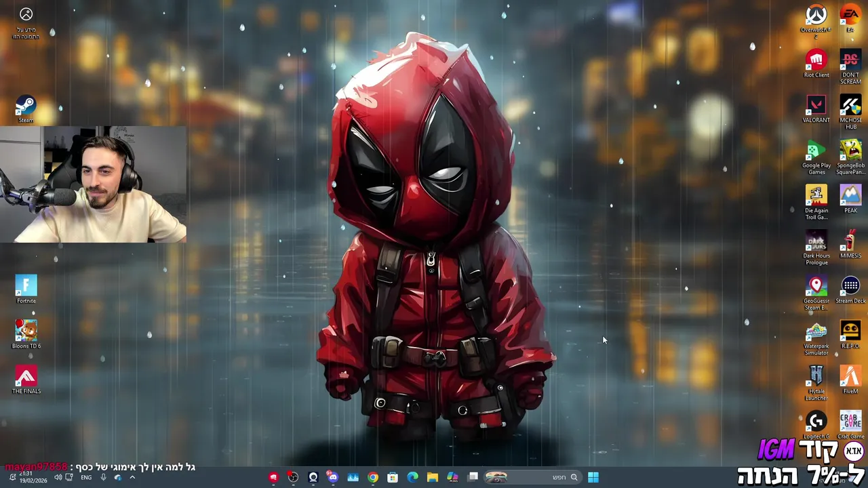Viewport: 868px width, 488px height.
Task: Open the Overwatch 2 desktop shortcut
Action: [816, 20]
